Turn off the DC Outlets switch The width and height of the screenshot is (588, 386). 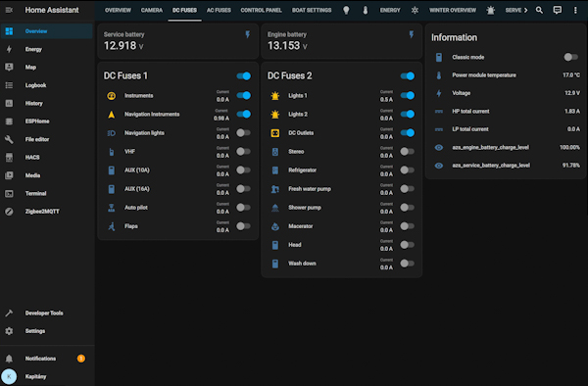[408, 132]
